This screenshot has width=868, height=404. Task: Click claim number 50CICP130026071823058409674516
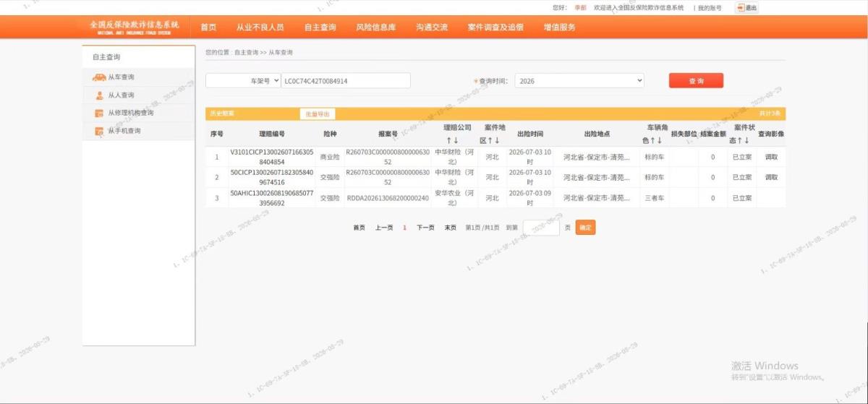tap(272, 177)
